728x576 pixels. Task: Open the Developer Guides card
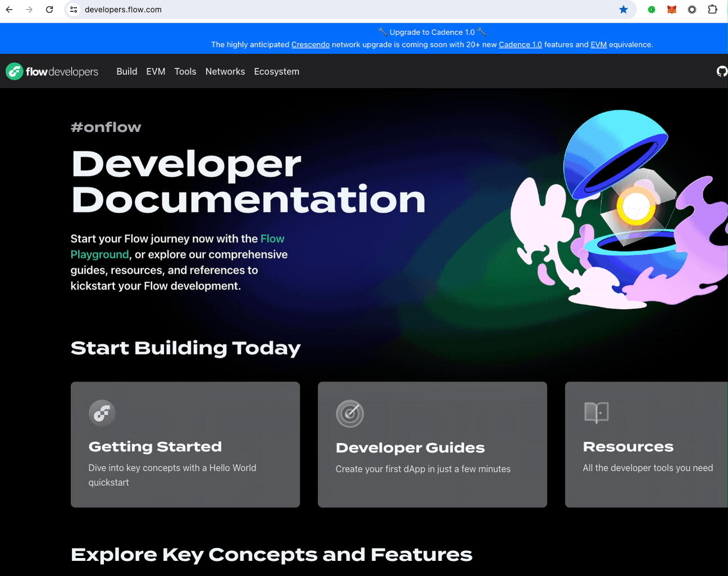click(x=432, y=444)
